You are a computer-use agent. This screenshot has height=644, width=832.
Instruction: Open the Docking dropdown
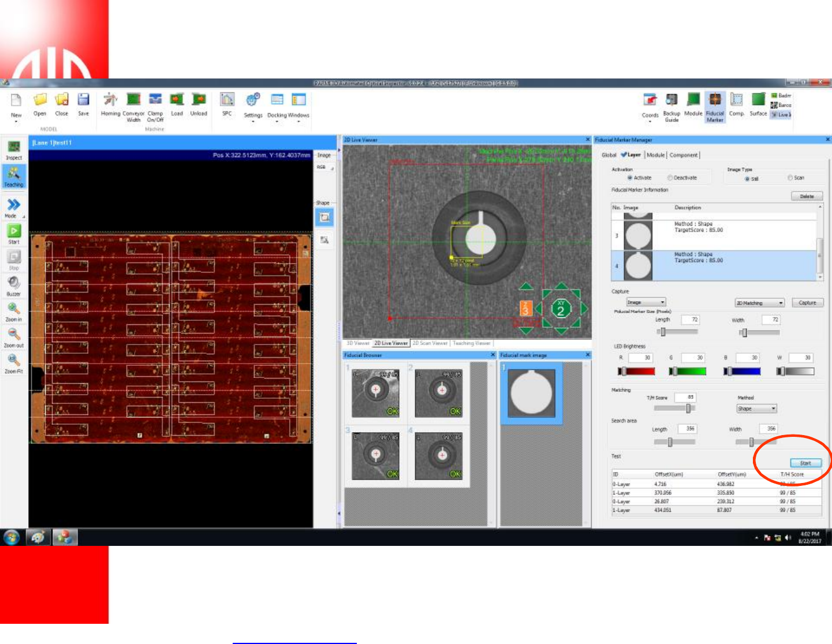(x=277, y=122)
